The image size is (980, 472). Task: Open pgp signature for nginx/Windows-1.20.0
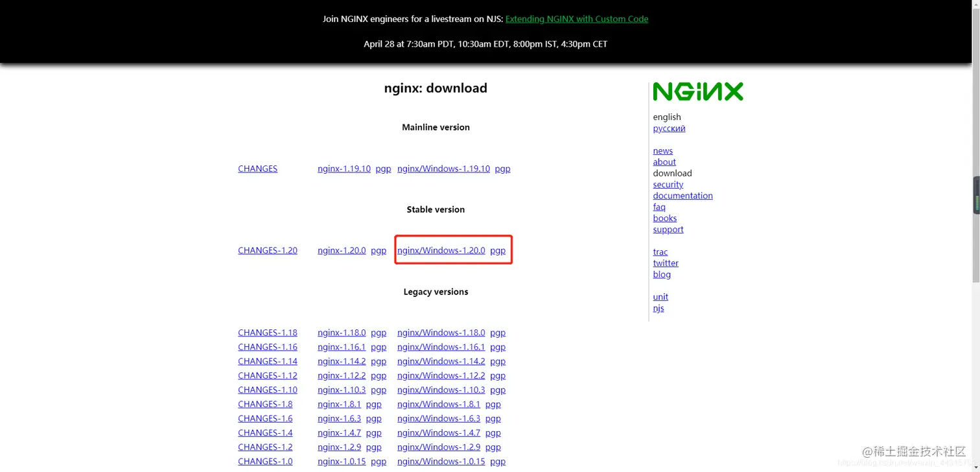498,250
